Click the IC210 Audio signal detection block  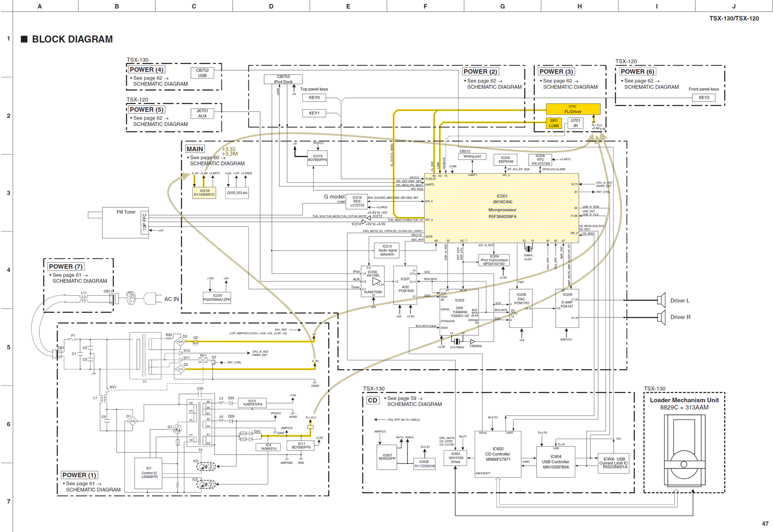387,250
